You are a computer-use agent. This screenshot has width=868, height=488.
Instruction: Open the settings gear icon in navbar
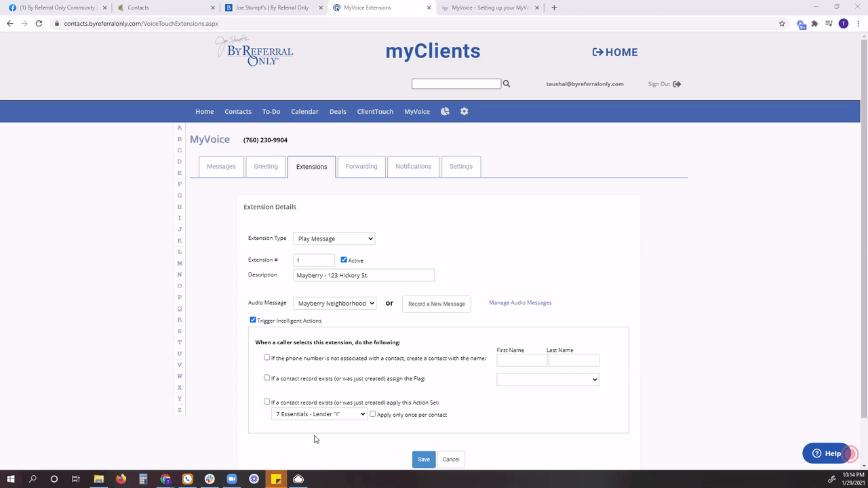point(465,111)
